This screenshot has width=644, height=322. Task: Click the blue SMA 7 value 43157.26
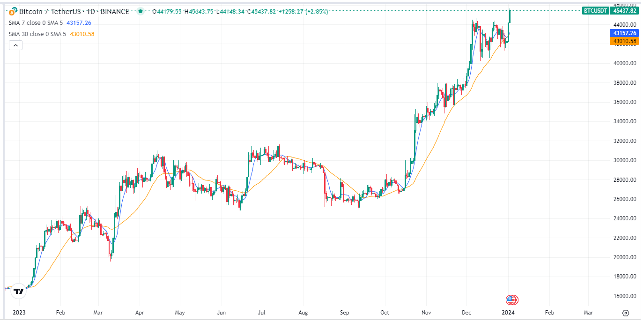tap(79, 22)
